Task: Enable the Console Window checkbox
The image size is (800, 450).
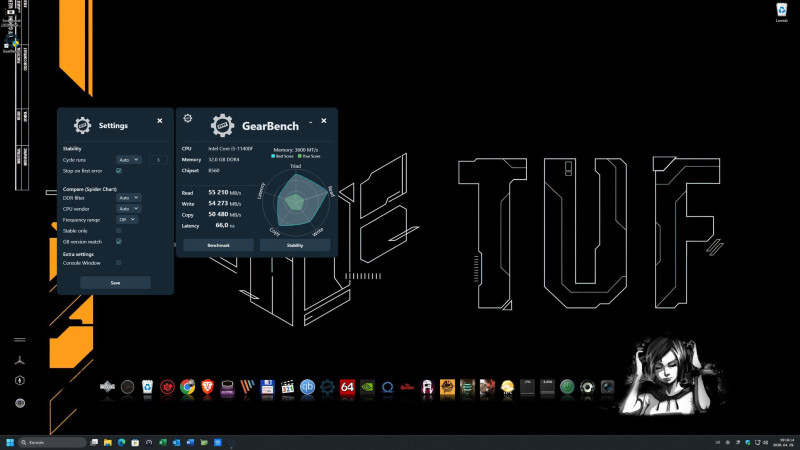Action: (119, 263)
